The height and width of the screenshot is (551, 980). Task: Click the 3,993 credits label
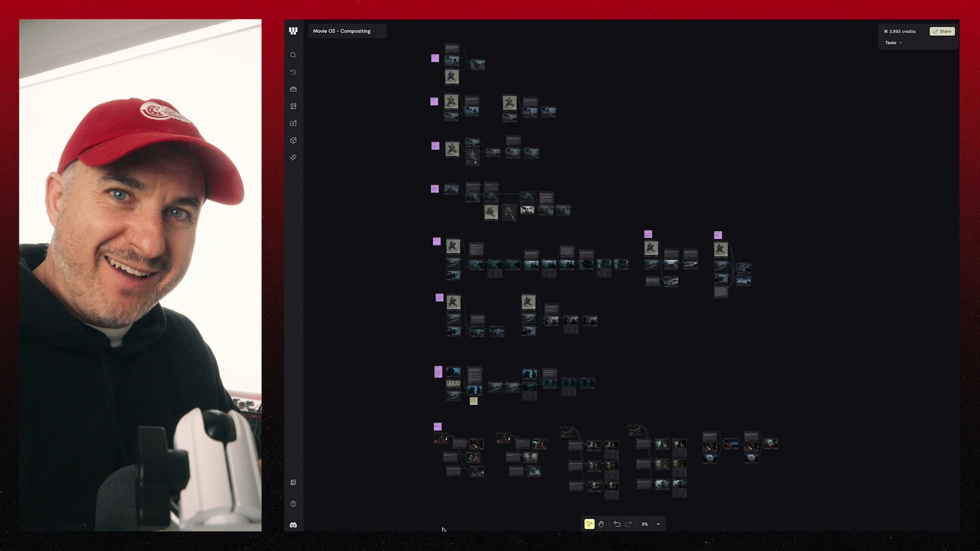(x=899, y=31)
